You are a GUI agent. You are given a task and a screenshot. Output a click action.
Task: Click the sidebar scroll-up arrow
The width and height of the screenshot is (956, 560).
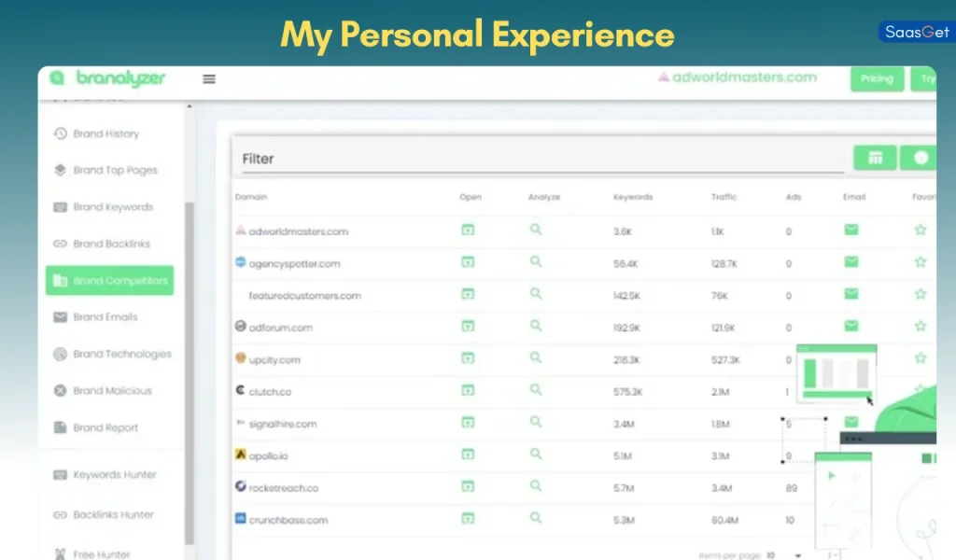click(189, 106)
